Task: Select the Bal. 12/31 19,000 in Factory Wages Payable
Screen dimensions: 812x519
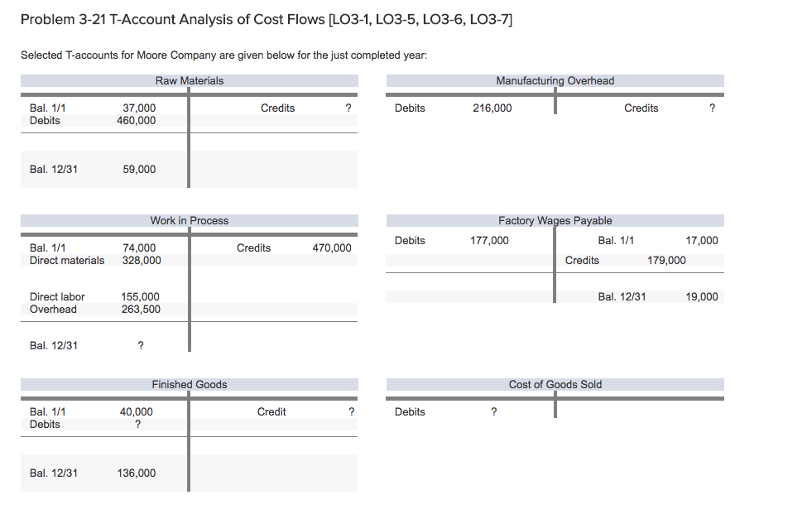Action: (x=702, y=296)
